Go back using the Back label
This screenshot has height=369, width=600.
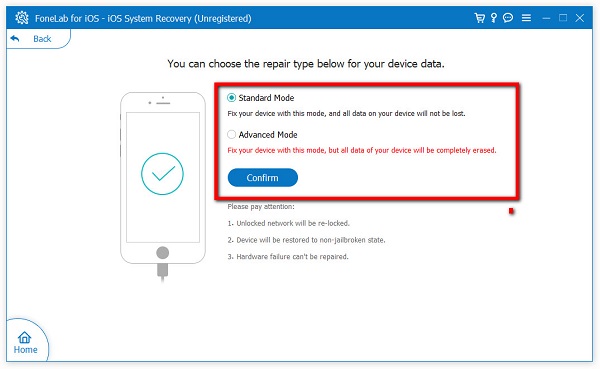[42, 39]
